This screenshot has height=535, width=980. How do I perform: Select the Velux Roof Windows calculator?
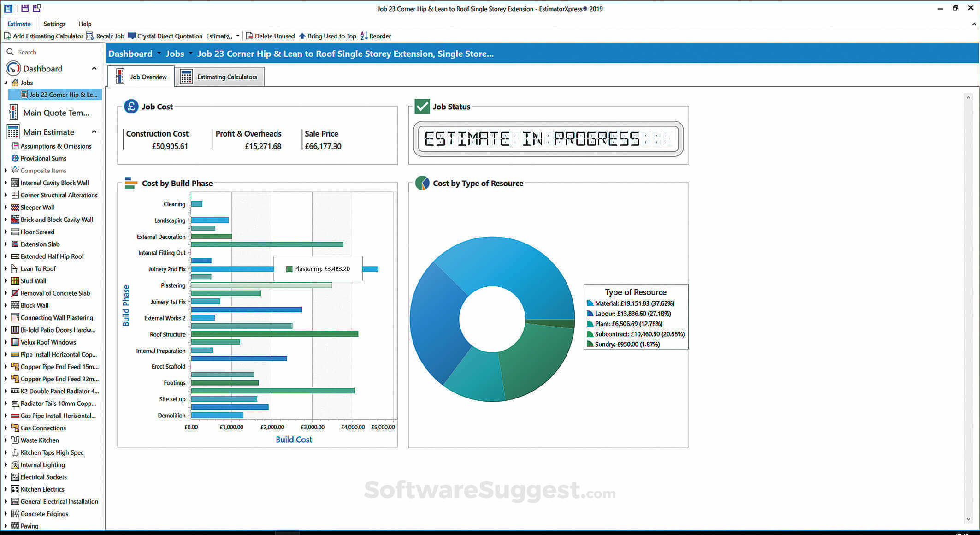coord(48,342)
